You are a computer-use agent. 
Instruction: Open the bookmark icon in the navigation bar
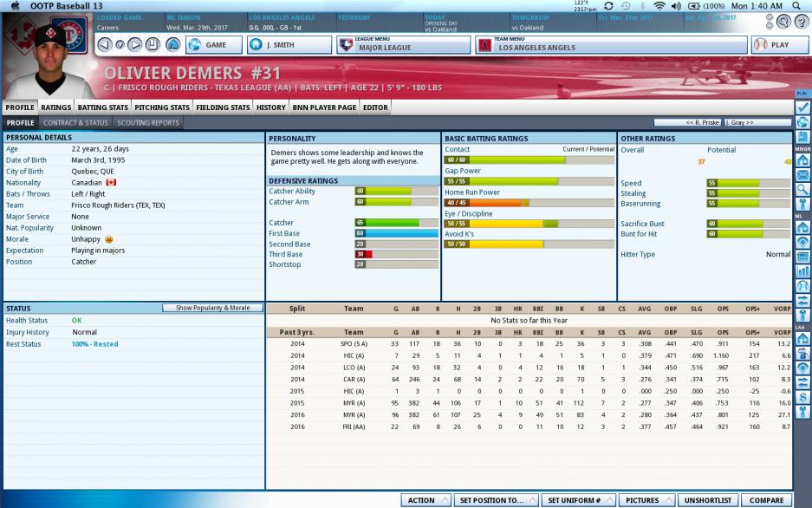click(153, 44)
